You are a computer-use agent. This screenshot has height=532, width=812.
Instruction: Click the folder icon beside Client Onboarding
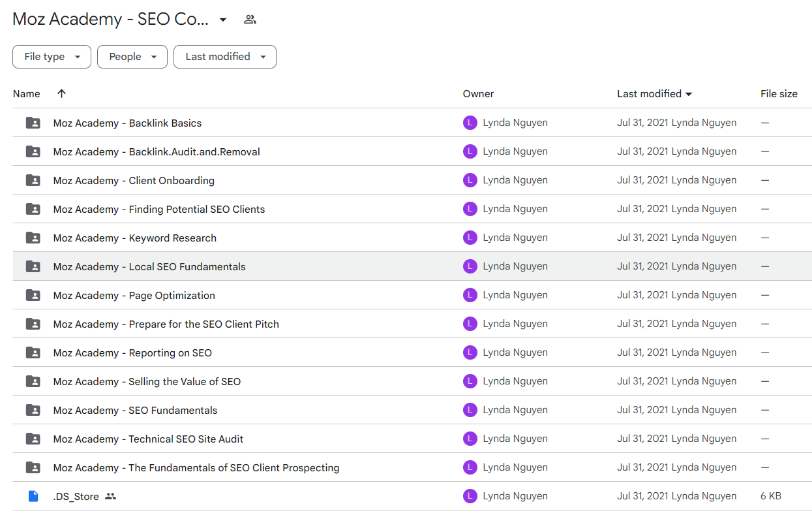(33, 180)
